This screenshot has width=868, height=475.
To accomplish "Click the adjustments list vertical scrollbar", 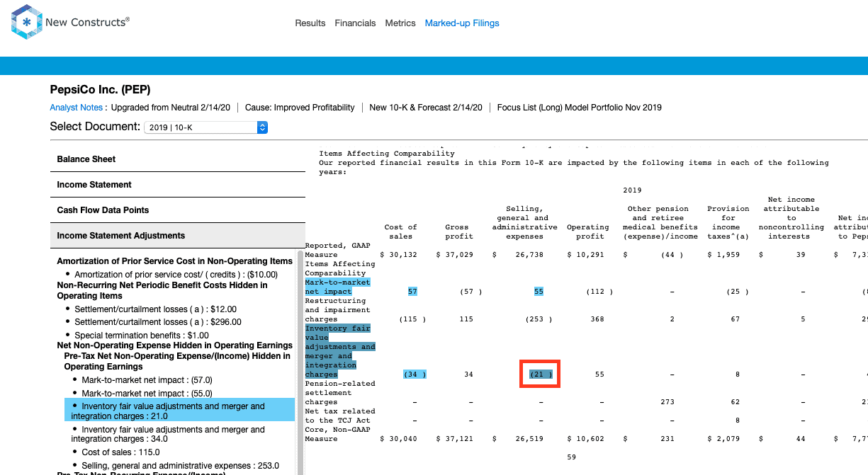I will [x=300, y=361].
